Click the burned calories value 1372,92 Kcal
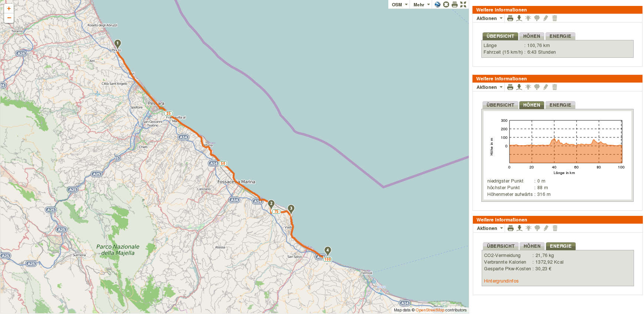Screen dimensions: 644x314 [550, 262]
